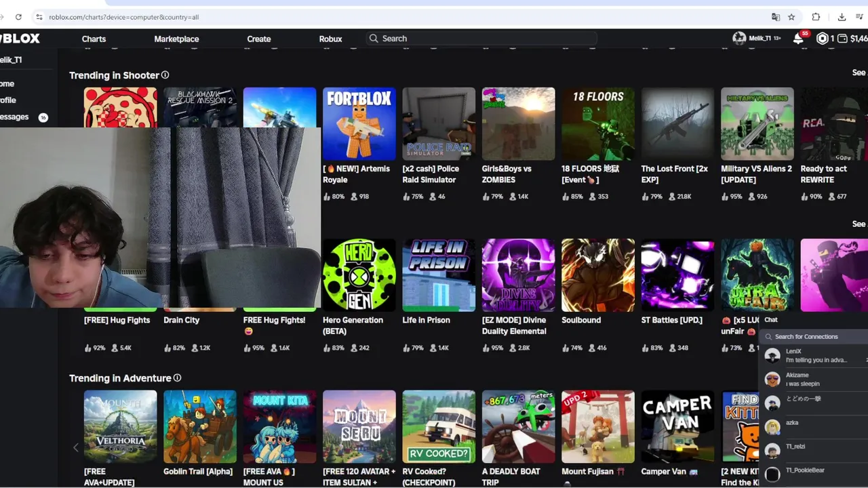Click the translate page icon

click(x=776, y=17)
